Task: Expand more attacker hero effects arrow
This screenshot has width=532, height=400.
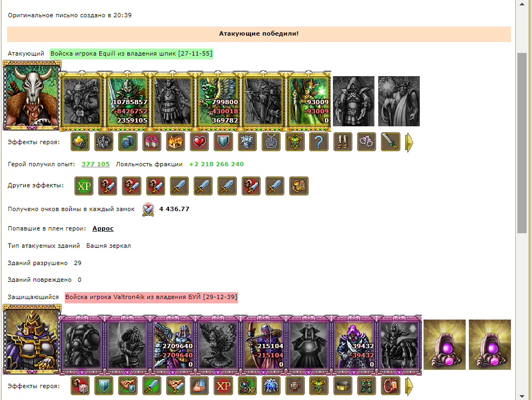Action: [x=409, y=143]
